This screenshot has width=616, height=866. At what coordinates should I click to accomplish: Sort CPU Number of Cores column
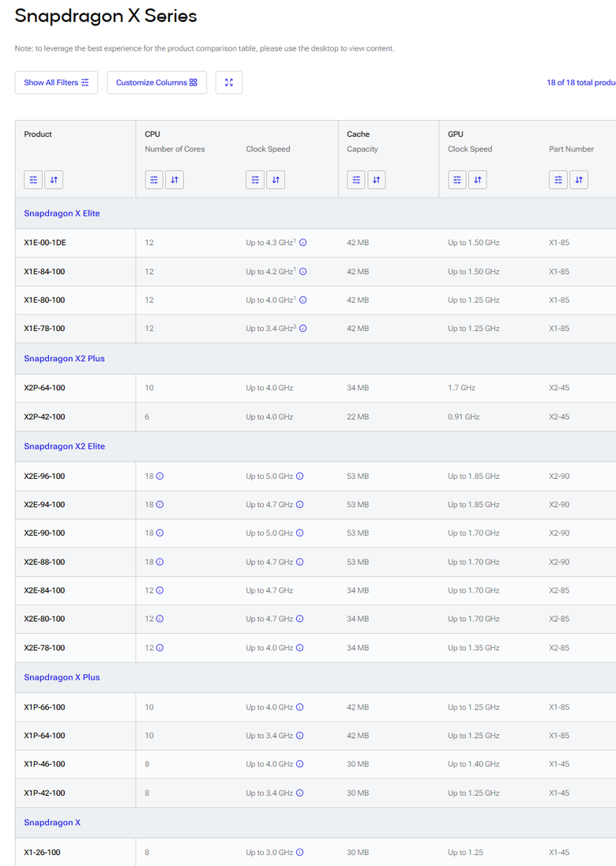175,179
